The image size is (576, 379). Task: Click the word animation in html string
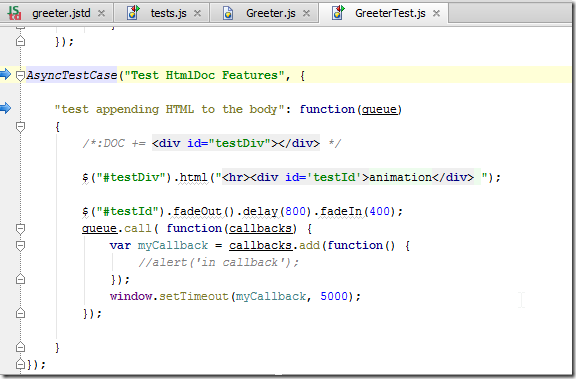coord(400,177)
